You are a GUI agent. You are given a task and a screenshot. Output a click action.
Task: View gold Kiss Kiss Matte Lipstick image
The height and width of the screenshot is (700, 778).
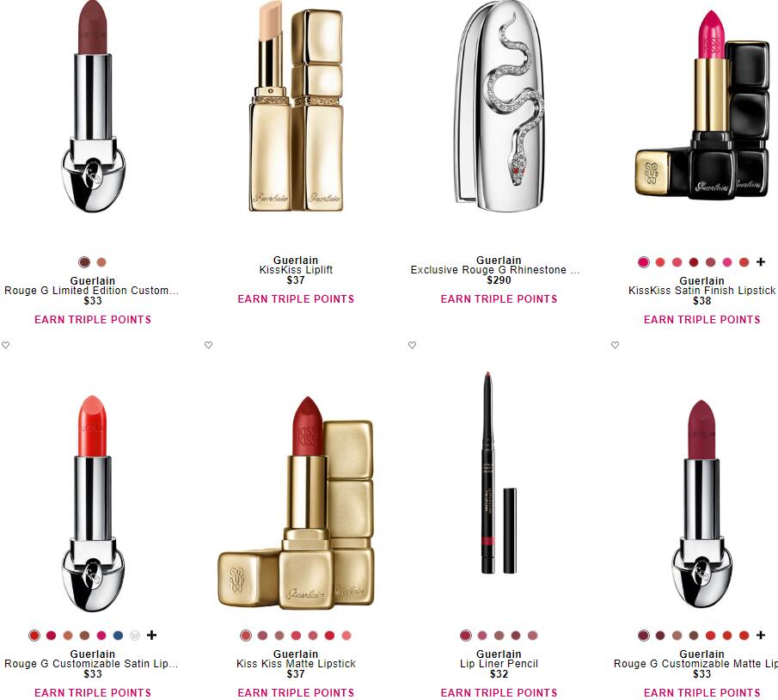296,502
